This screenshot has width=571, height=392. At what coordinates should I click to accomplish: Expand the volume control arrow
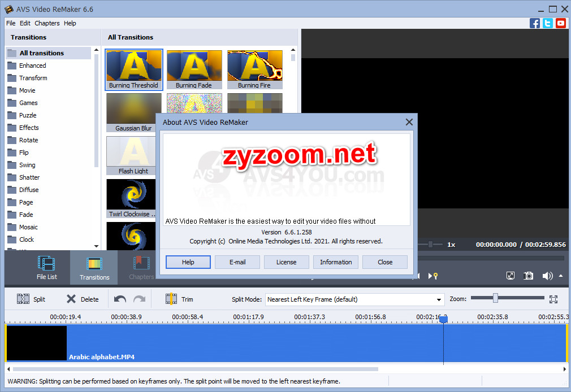561,276
